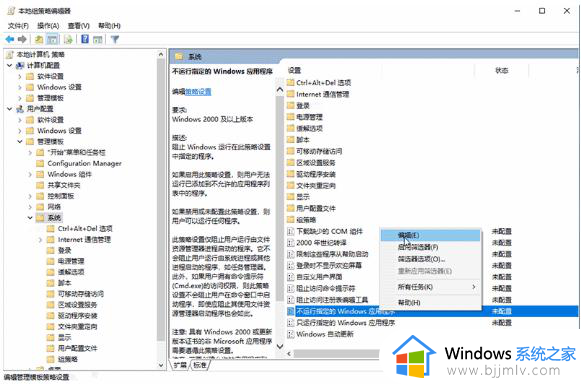Choose 帮助(H) in the context menu
581x384 pixels.
431,302
